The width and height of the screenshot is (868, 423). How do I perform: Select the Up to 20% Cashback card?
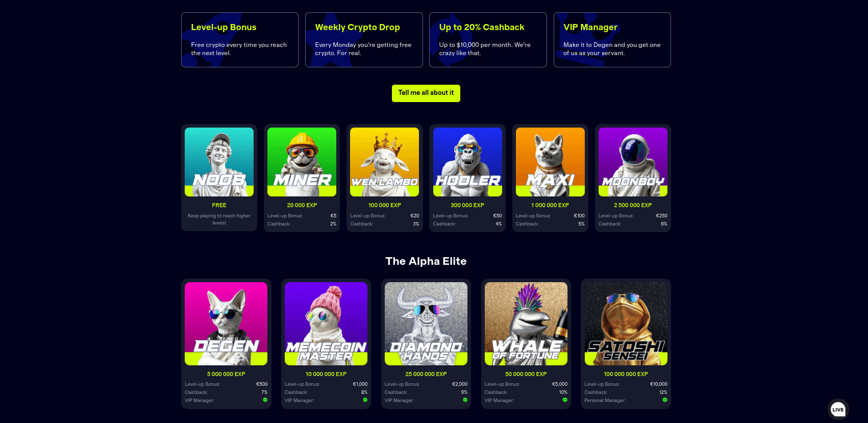[488, 40]
